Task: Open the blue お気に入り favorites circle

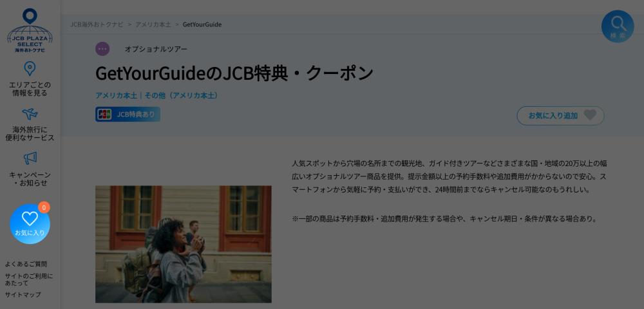Action: click(30, 223)
